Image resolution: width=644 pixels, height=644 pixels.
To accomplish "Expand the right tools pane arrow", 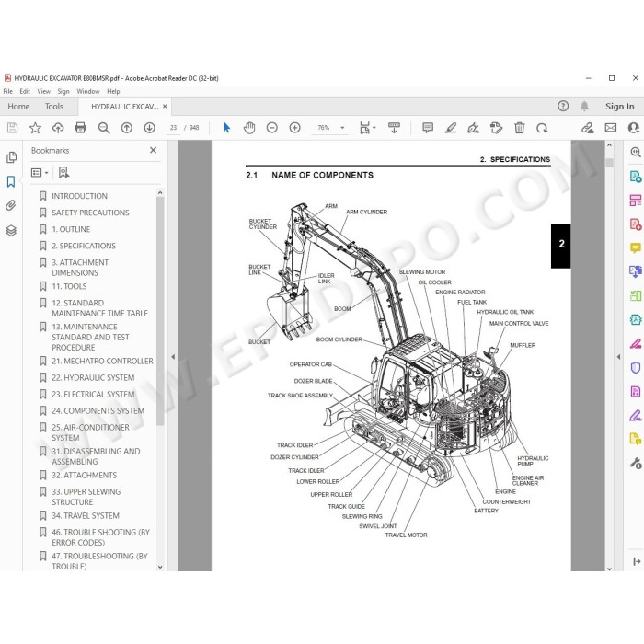I will [x=618, y=357].
